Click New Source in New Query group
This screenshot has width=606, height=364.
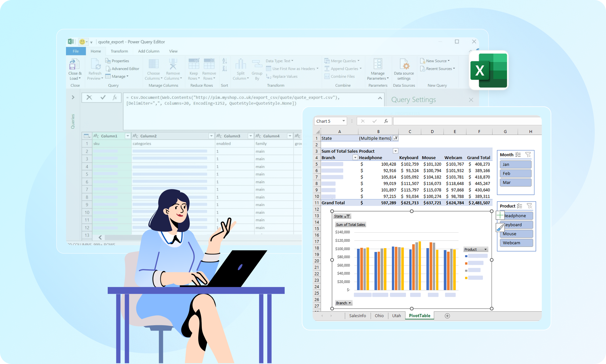point(435,61)
